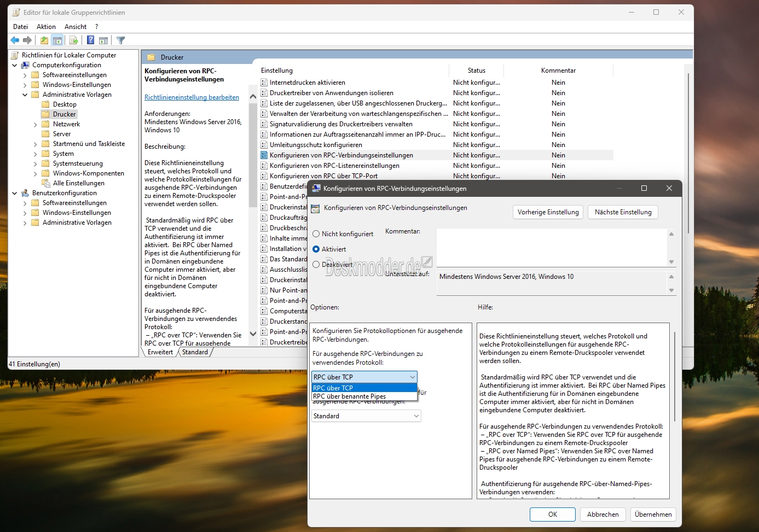This screenshot has height=532, width=759.
Task: Click 'Richtlinieneinstellung bearbeiten' link
Action: click(192, 97)
